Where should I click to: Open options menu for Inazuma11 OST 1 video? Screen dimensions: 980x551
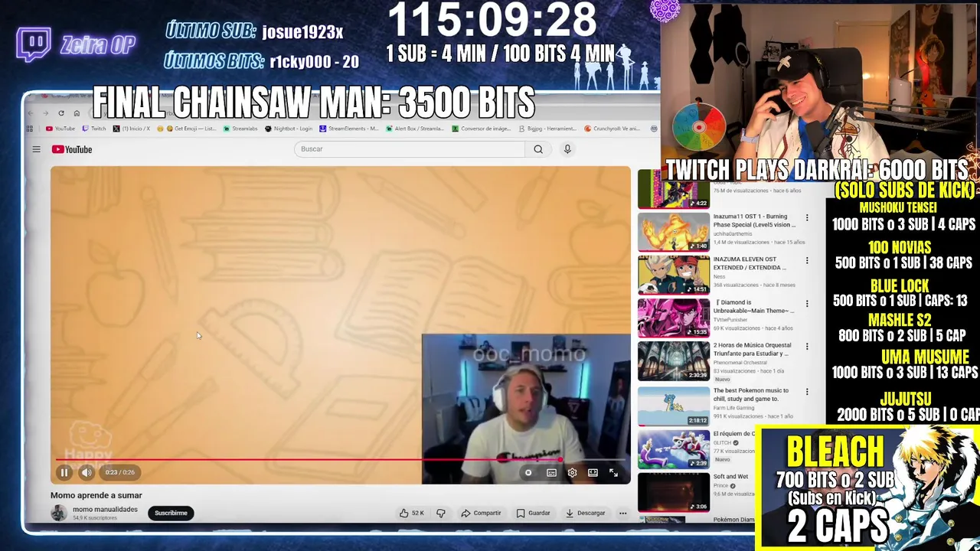806,218
